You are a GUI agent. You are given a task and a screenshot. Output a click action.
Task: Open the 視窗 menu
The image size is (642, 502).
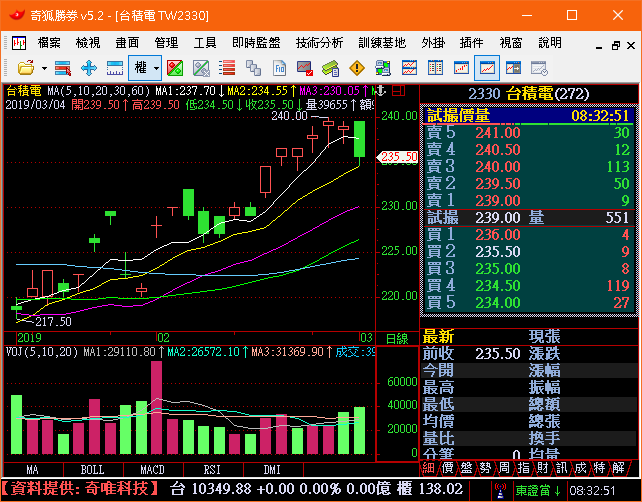click(511, 43)
